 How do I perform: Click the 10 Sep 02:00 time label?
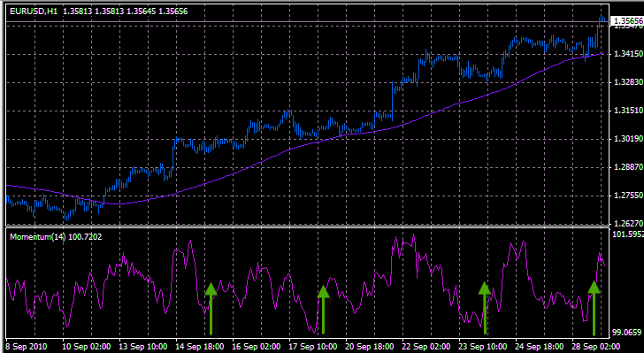tap(87, 346)
